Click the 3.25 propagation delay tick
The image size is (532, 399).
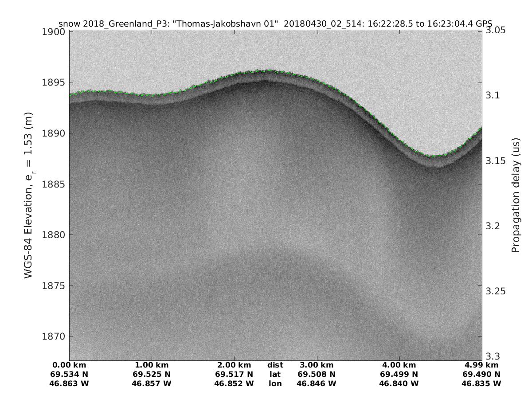(496, 291)
